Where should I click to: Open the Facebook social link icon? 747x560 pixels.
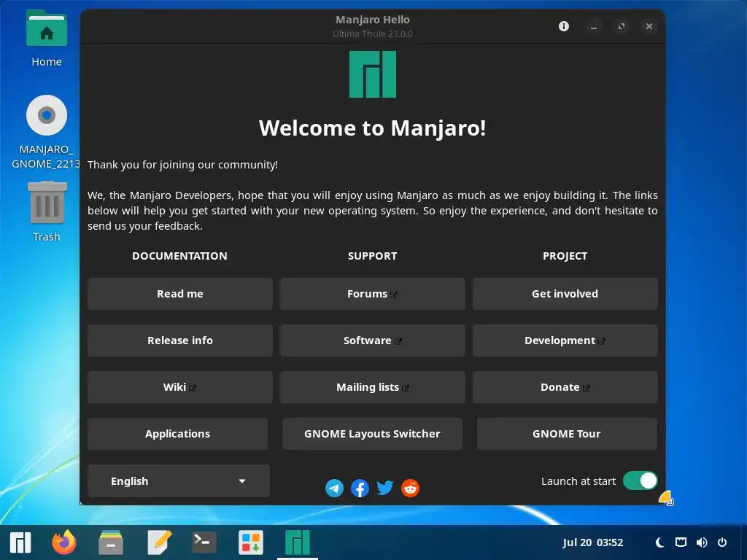pos(360,488)
